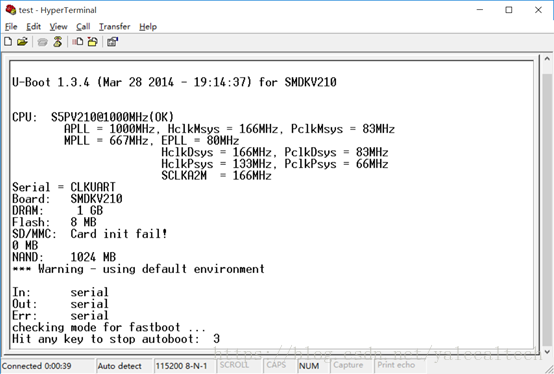
Task: Click the 'Warning - using default environment' line
Action: [x=138, y=269]
